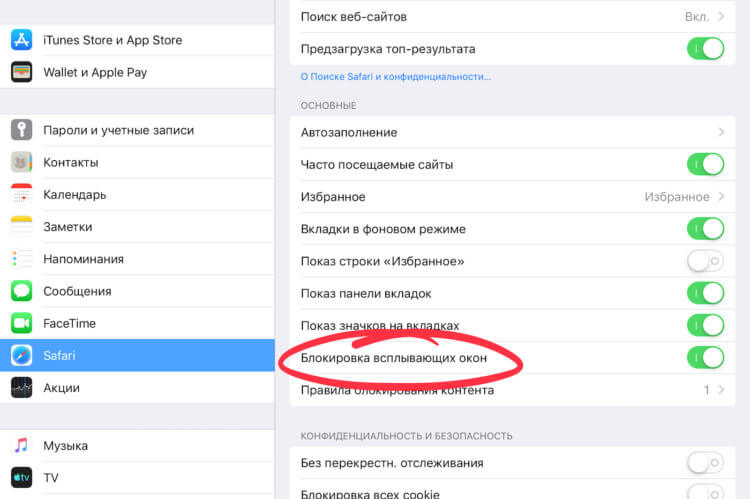This screenshot has height=499, width=750.
Task: Tap the key icon for passwords
Action: pos(22,130)
